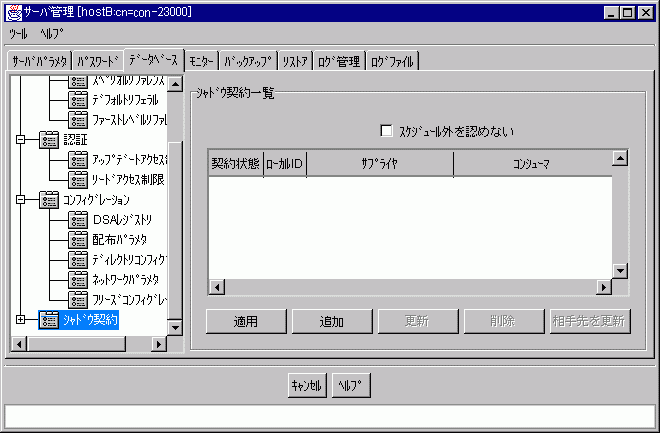Open the リストア tab

[295, 61]
